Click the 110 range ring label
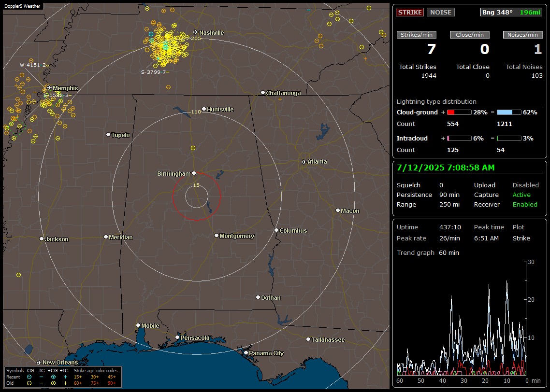The height and width of the screenshot is (392, 550). [x=196, y=112]
